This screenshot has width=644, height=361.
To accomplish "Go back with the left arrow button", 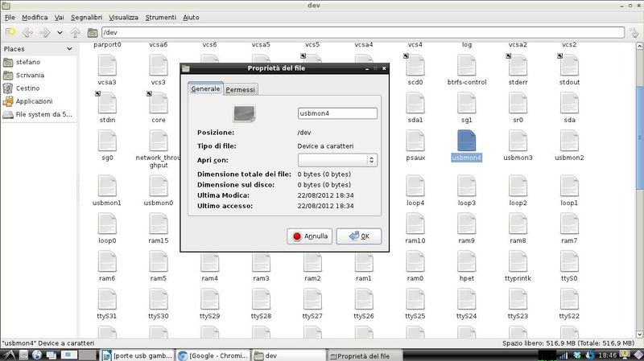I will click(27, 32).
